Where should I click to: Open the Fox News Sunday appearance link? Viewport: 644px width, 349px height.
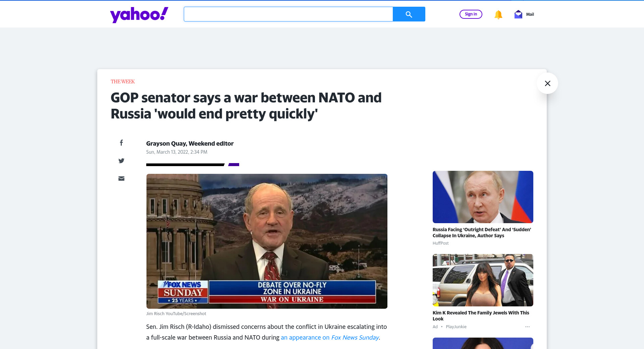tap(330, 337)
